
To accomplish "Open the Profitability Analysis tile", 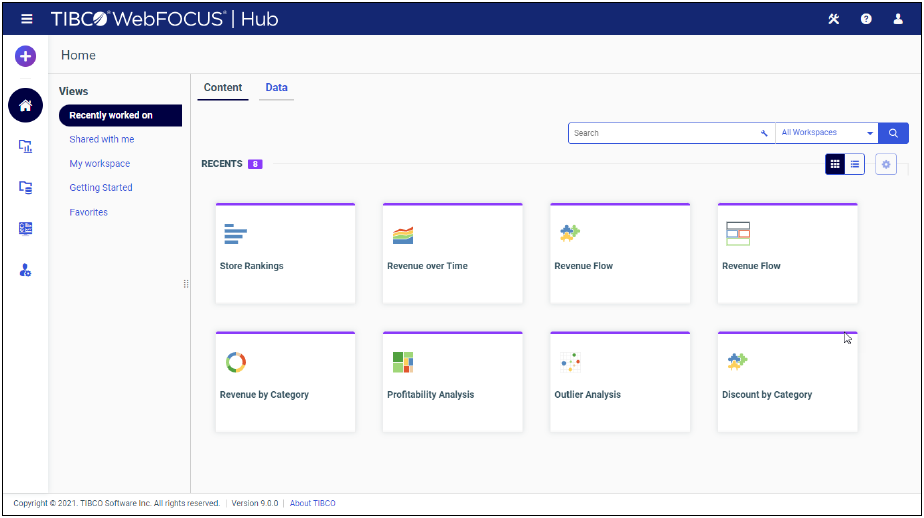I will [x=452, y=381].
